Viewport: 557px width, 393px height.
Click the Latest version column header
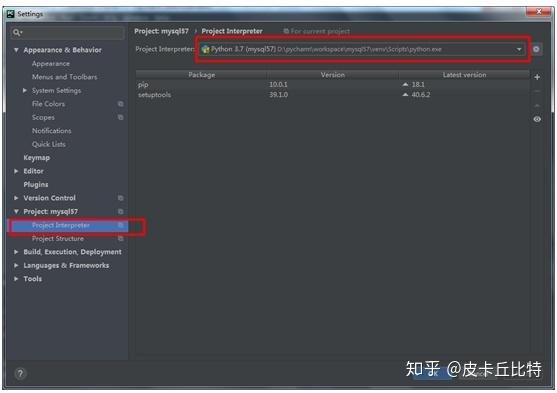click(x=464, y=75)
